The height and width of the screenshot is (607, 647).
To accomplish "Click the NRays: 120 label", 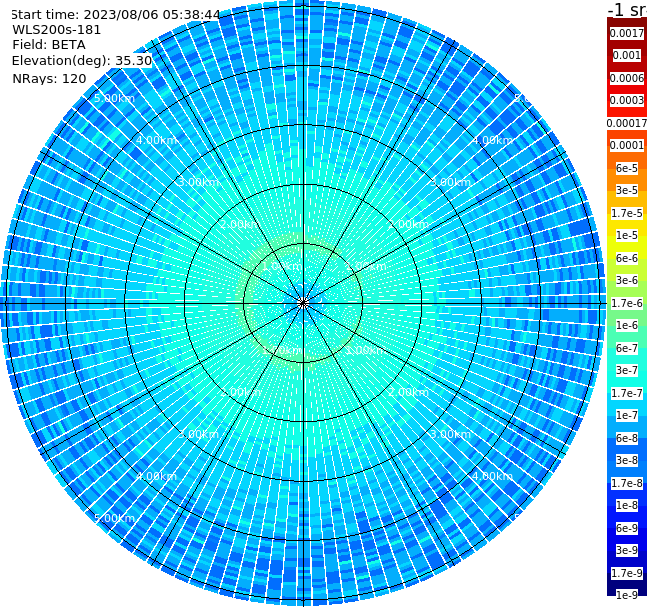I will point(49,78).
